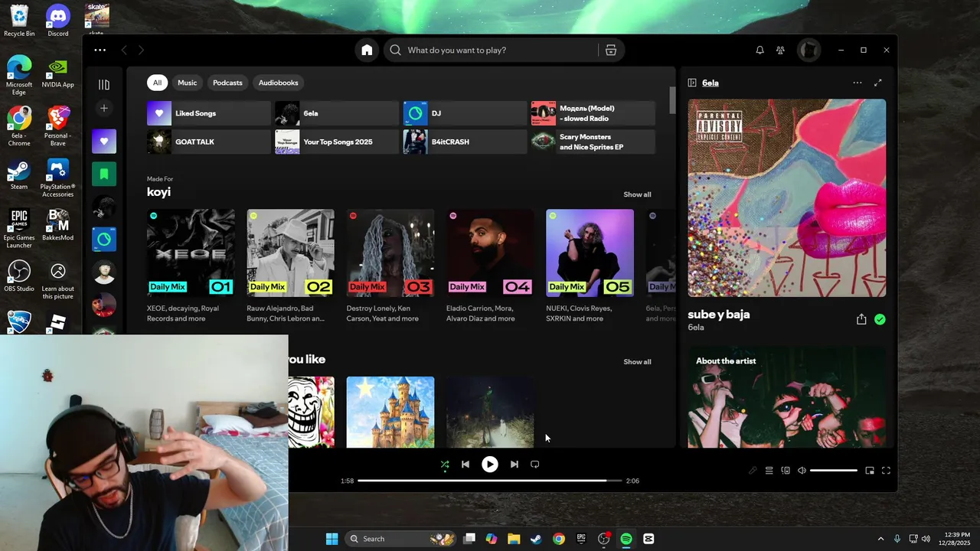Open the dark forest artwork card

coord(490,412)
